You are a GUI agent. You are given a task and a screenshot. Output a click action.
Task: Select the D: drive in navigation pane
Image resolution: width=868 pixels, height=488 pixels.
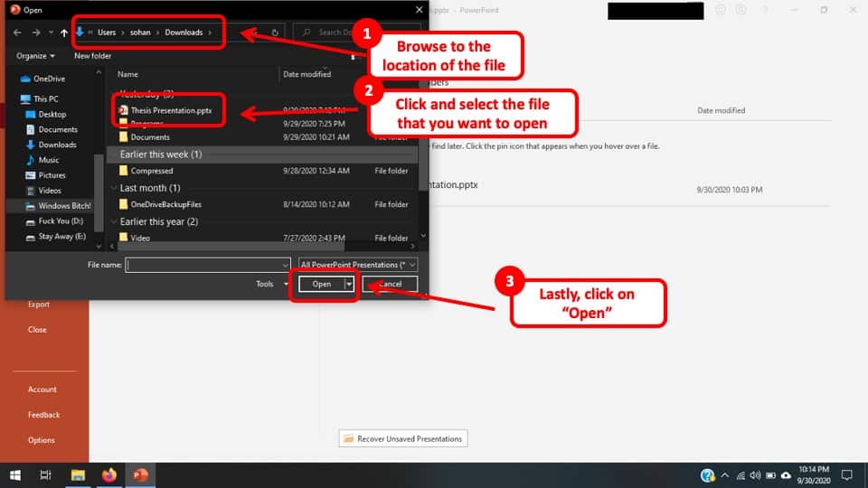click(55, 221)
